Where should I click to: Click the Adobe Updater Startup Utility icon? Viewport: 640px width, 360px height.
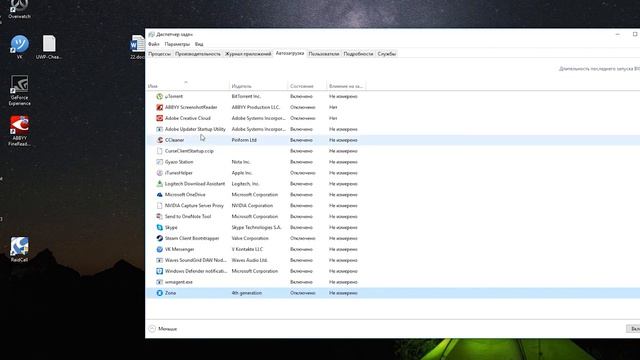click(160, 129)
